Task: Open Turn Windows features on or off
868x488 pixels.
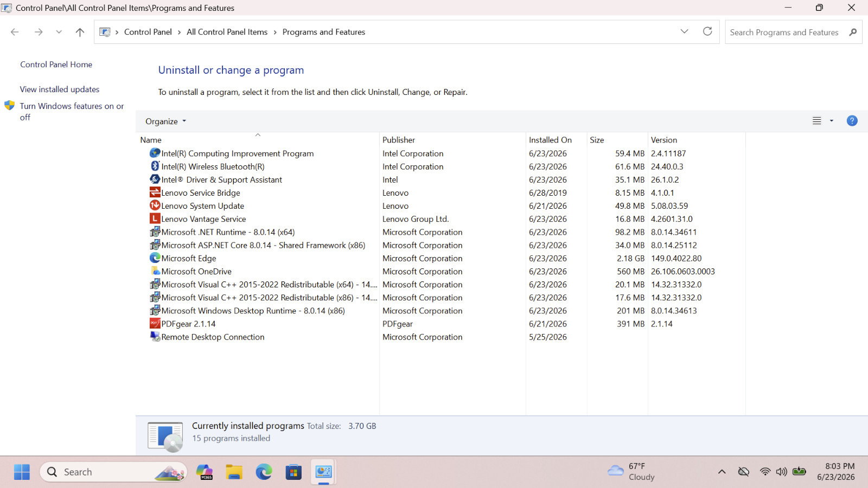Action: pyautogui.click(x=72, y=112)
